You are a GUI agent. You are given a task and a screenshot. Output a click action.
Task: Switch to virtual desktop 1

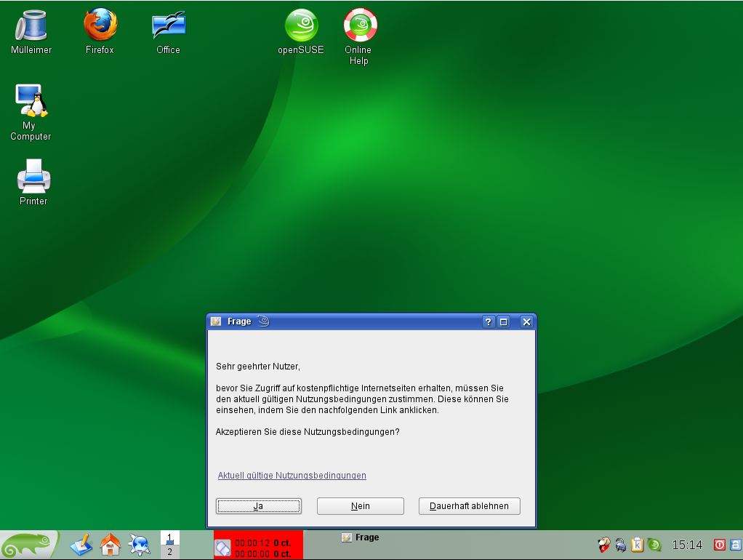point(169,537)
